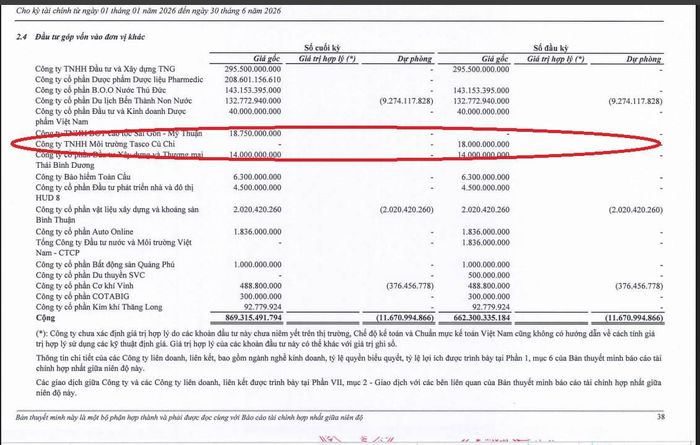Select "Tổng Công ty Đầu tư nước và Môi trường Việt" label

point(114,242)
